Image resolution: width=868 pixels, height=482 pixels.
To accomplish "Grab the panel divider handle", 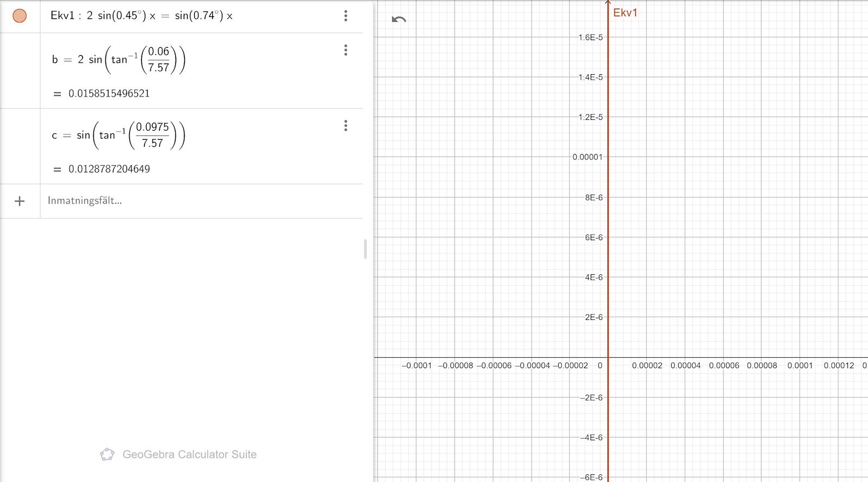I will point(365,249).
